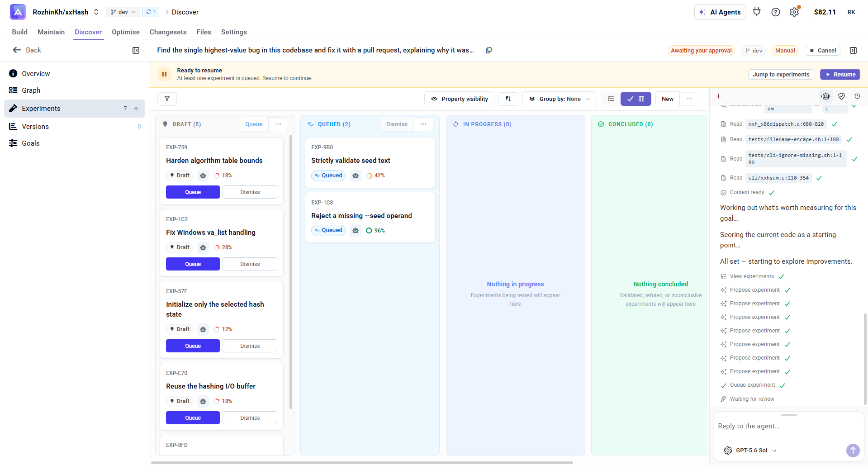Dismiss the Fix Windows va_list handling experiment
This screenshot has height=465, width=868.
coord(250,264)
